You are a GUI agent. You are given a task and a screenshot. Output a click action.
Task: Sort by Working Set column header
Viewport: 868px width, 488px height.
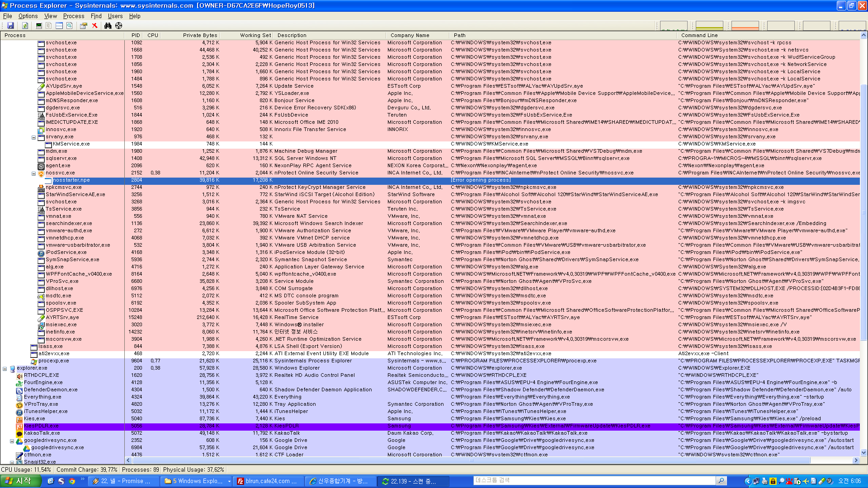pos(247,35)
